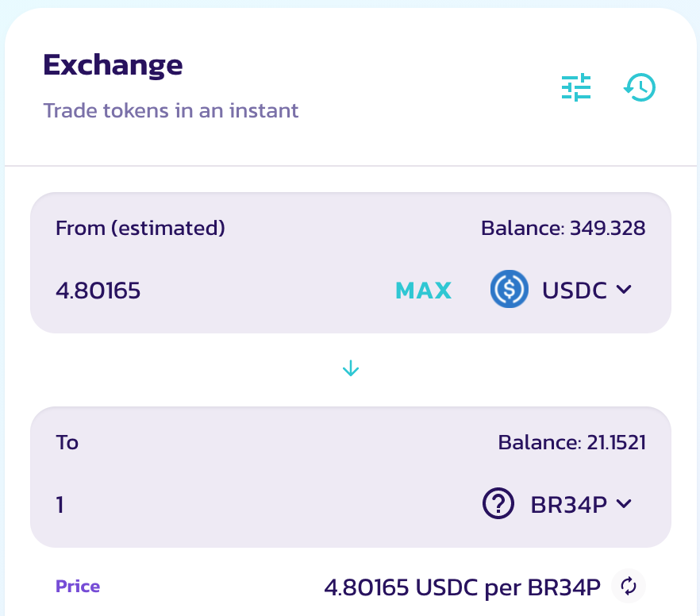Expand the BR34P dropdown chevron
The width and height of the screenshot is (700, 616).
[624, 503]
